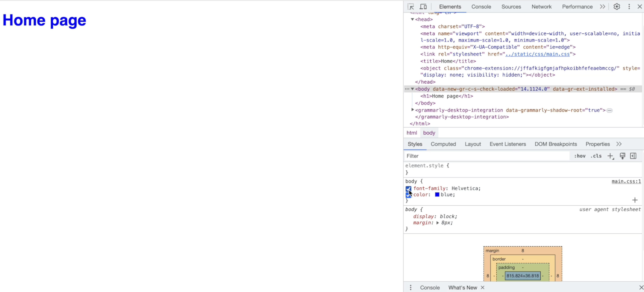Collapse the head element node
The image size is (644, 292).
point(413,19)
